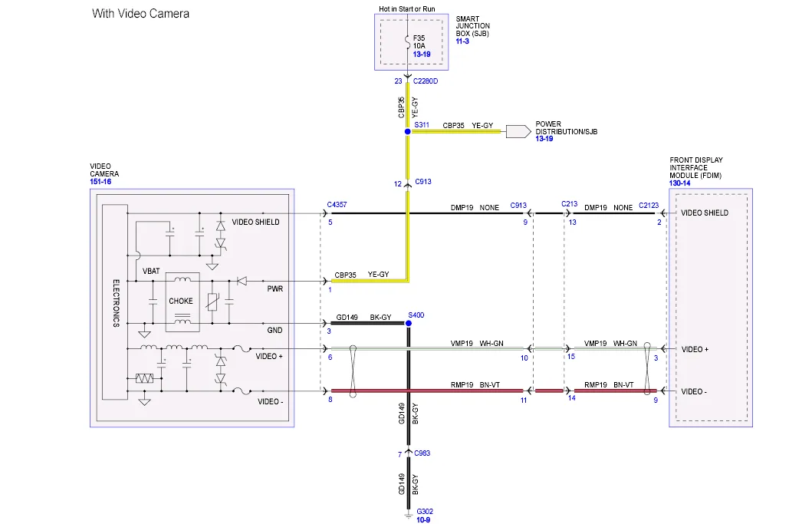Image resolution: width=812 pixels, height=524 pixels.
Task: Open the 130-14 reference under FDIM
Action: [x=679, y=183]
